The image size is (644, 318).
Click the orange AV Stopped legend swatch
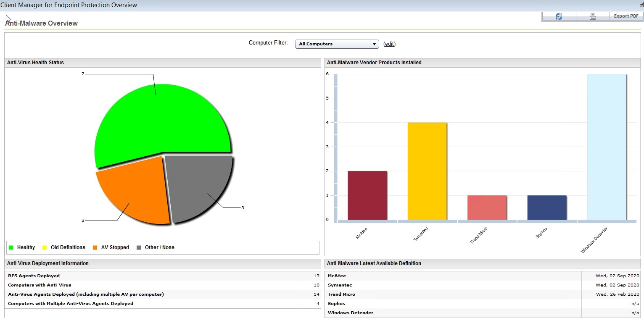coord(95,247)
